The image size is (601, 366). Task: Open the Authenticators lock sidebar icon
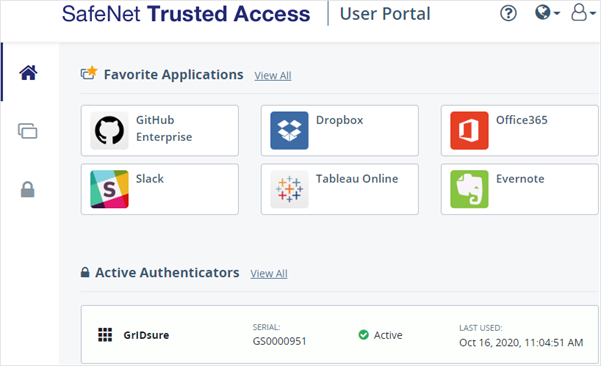28,189
